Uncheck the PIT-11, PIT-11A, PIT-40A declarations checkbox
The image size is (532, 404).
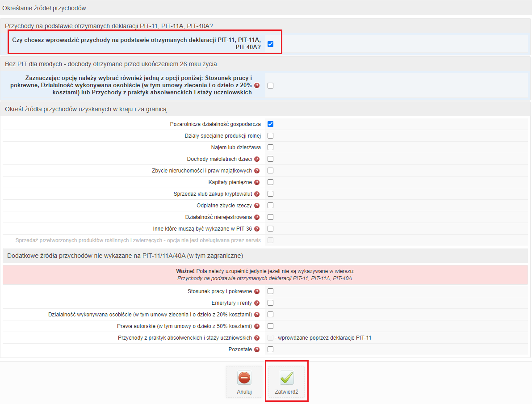(x=270, y=44)
